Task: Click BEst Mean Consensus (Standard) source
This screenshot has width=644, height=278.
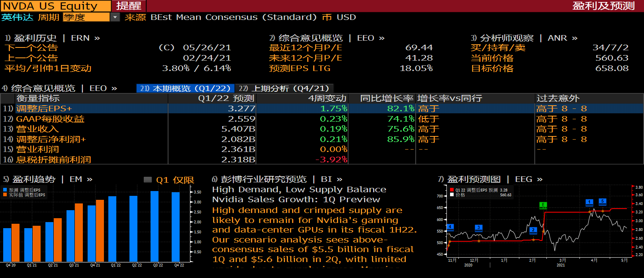Action: pyautogui.click(x=234, y=17)
